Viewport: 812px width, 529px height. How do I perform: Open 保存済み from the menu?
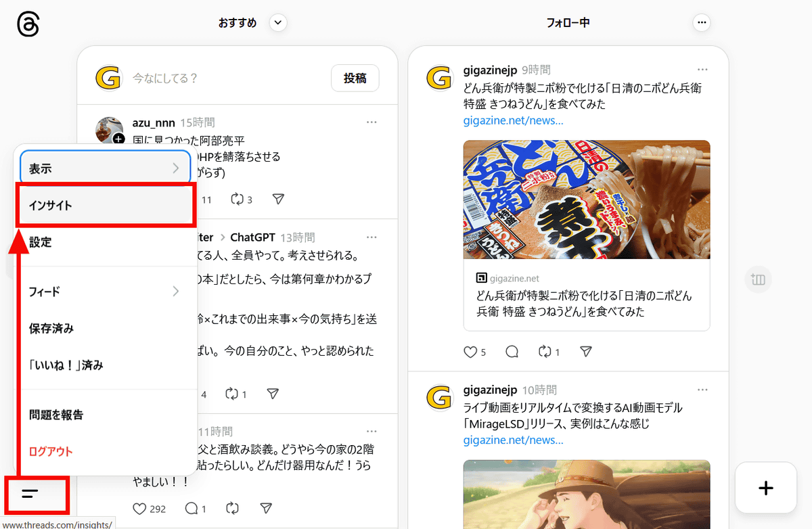click(107, 328)
